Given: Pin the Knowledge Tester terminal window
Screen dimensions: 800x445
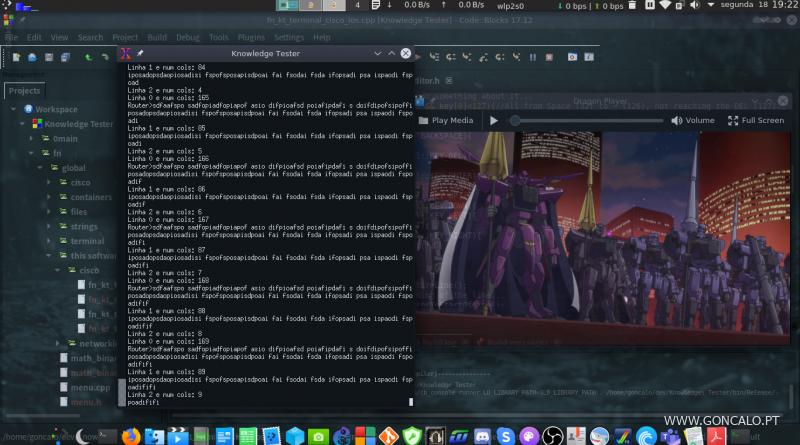Looking at the screenshot, I should (140, 53).
